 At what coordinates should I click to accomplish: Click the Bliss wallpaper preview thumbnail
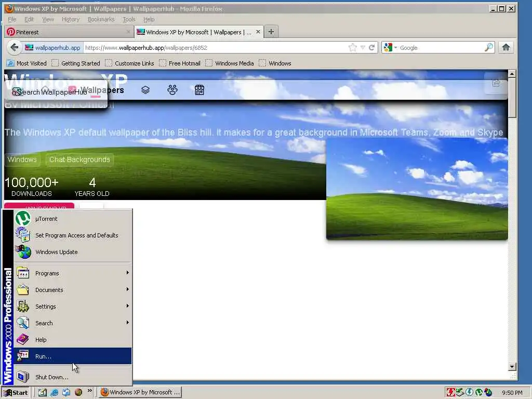[417, 189]
